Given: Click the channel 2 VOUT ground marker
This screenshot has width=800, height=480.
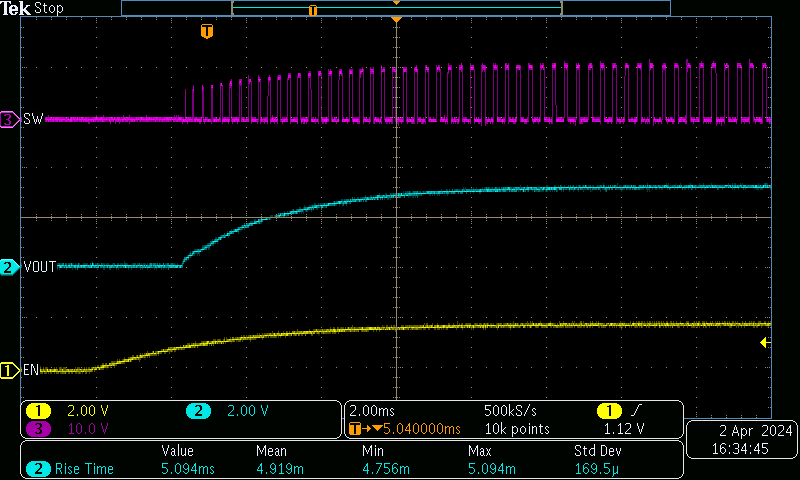Looking at the screenshot, I should 9,267.
